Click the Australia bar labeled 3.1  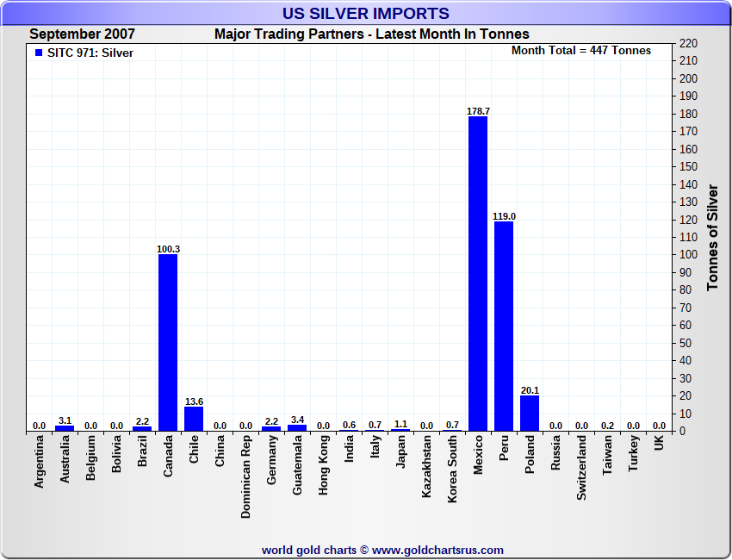click(x=65, y=428)
